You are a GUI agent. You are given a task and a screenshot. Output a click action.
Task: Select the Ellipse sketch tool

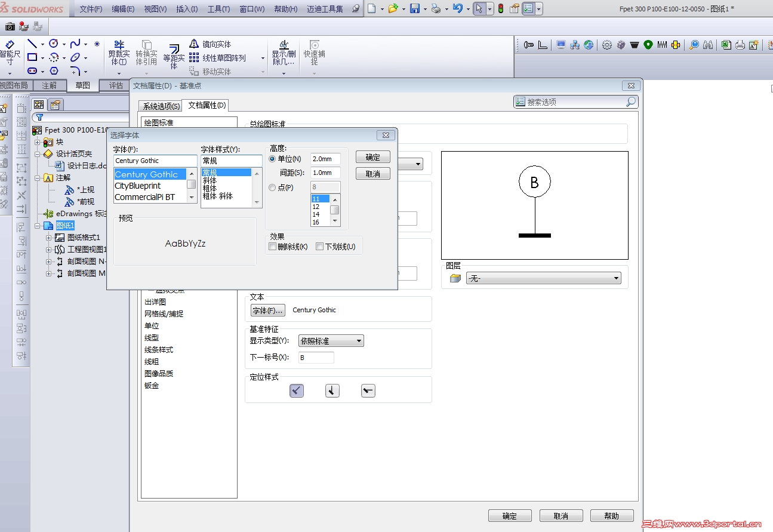tap(75, 57)
